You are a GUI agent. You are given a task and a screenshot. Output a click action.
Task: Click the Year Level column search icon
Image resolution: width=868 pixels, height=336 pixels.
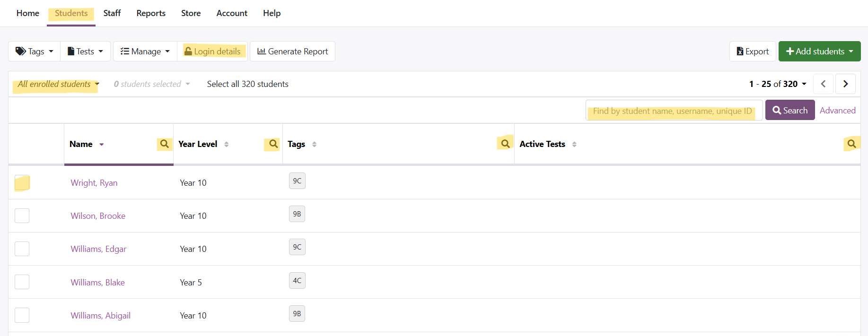(273, 144)
